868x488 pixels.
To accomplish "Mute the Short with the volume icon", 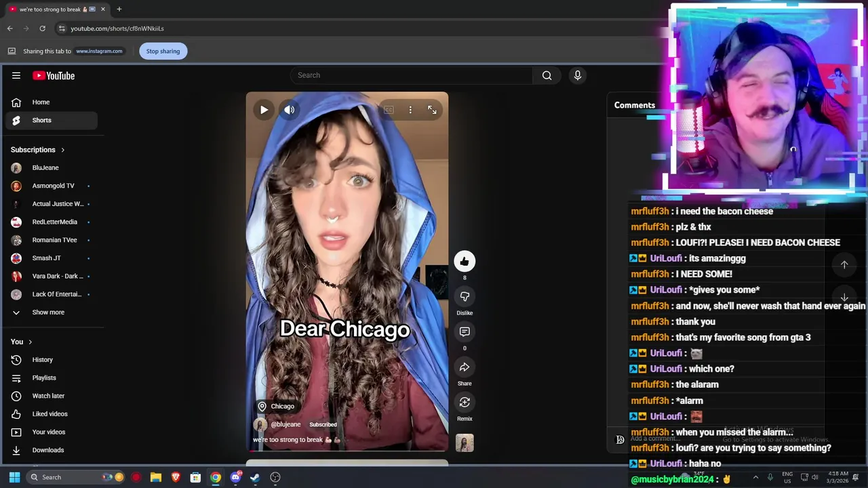I will pos(290,110).
